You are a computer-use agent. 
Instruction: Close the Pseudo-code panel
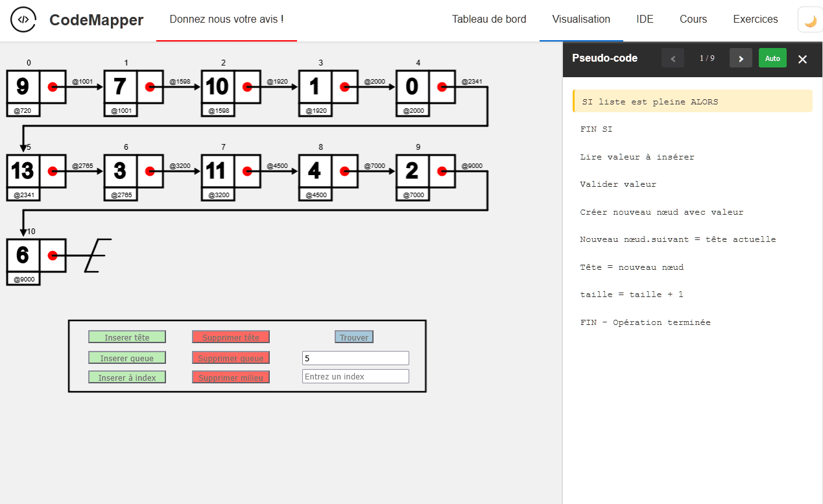(802, 59)
